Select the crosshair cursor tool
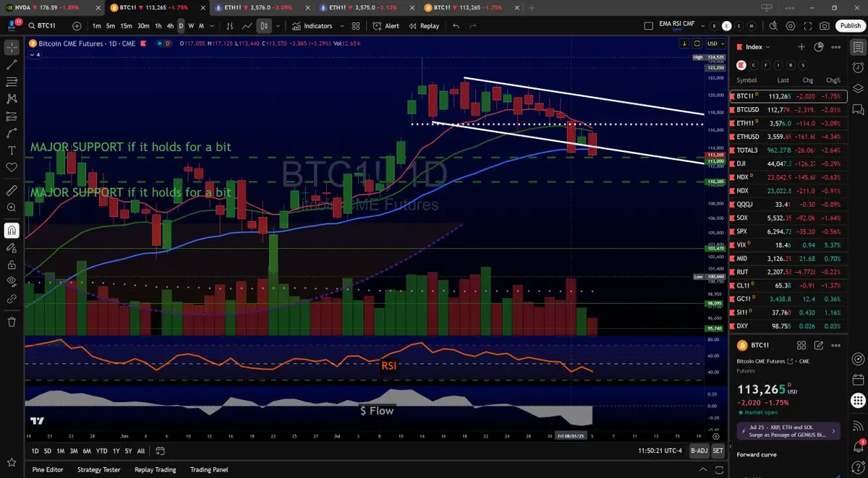Screen dimensions: 868x478 tap(12, 48)
